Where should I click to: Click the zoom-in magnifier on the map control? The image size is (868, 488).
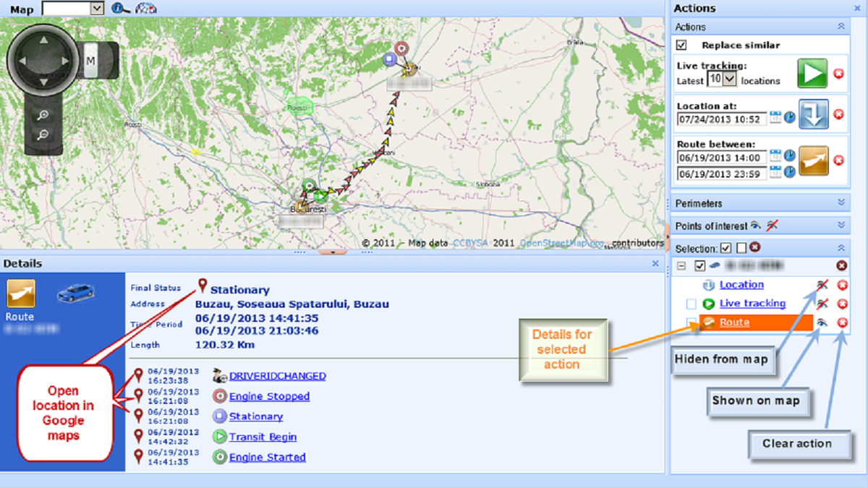[x=43, y=116]
